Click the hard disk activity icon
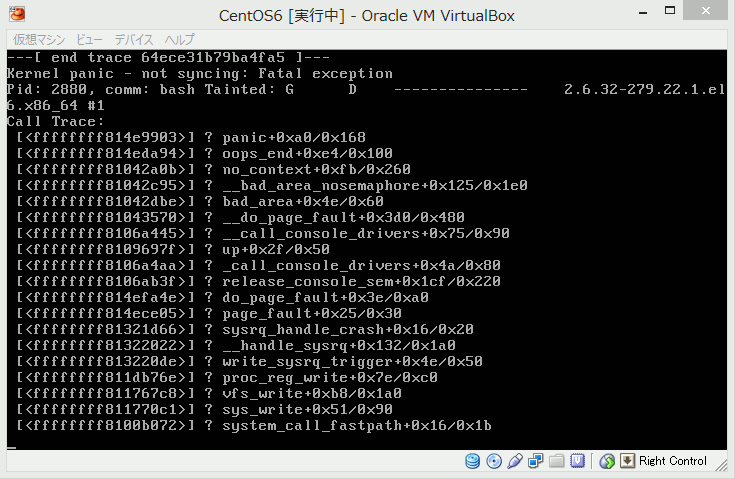The image size is (735, 479). coord(473,461)
